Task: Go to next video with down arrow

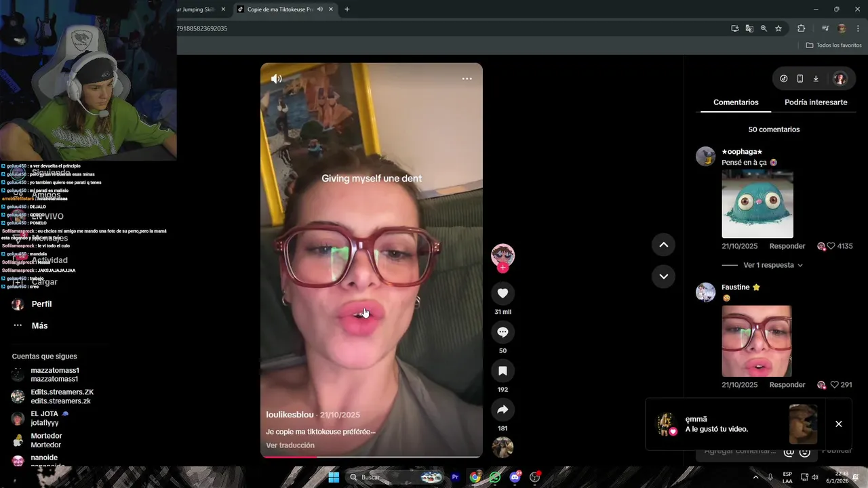Action: pos(663,277)
